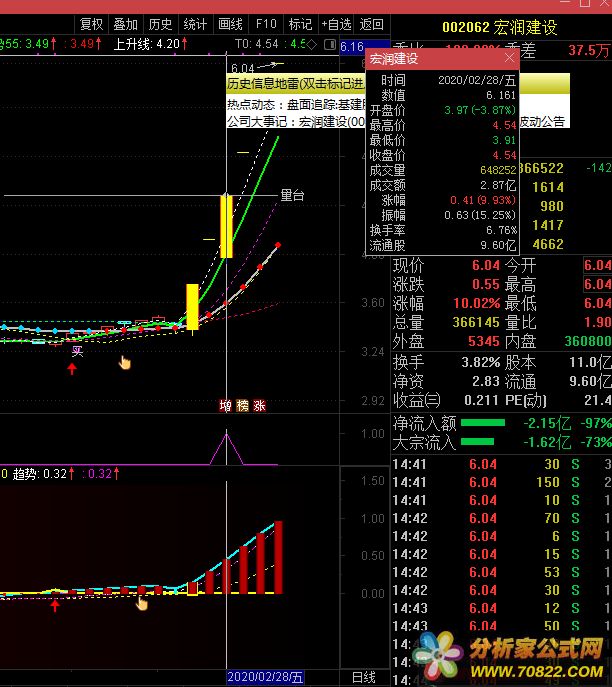612x687 pixels.
Task: Click red up arrow below the 买 marker
Action: (71, 369)
